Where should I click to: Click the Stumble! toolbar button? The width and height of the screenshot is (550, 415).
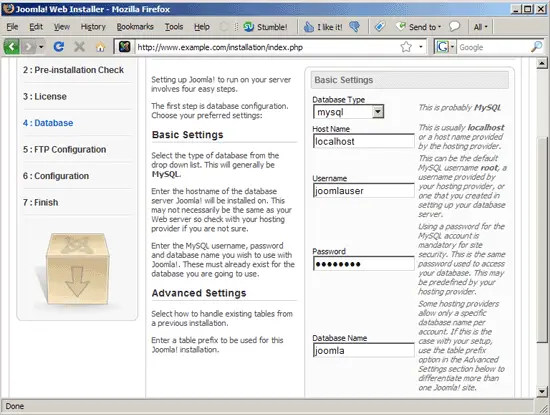point(266,27)
